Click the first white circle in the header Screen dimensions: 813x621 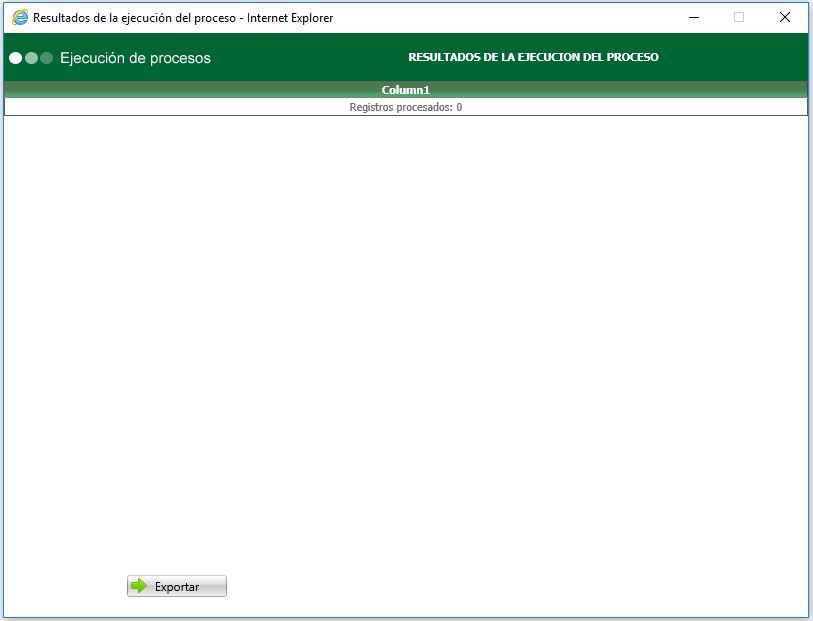click(17, 57)
